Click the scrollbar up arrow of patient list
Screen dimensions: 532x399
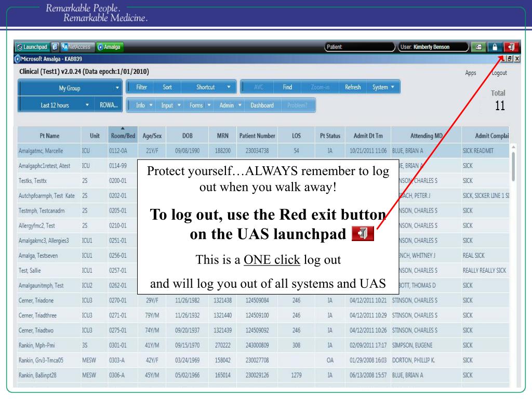pos(513,147)
